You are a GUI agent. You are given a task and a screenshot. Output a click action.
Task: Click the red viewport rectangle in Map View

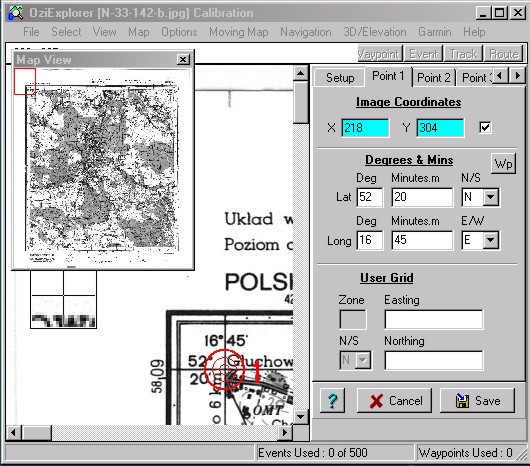pyautogui.click(x=25, y=81)
